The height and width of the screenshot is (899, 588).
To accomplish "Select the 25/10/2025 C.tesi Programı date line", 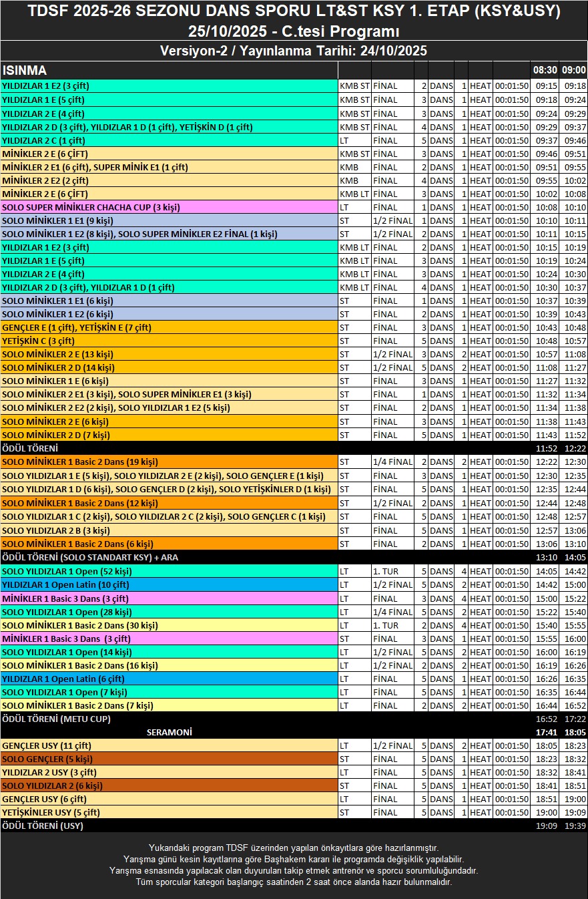I will tap(294, 31).
